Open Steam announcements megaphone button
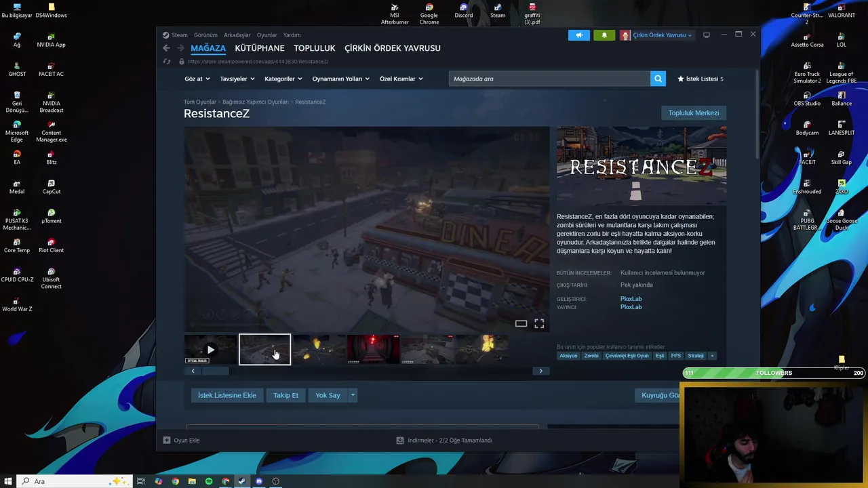The image size is (868, 488). [x=579, y=35]
